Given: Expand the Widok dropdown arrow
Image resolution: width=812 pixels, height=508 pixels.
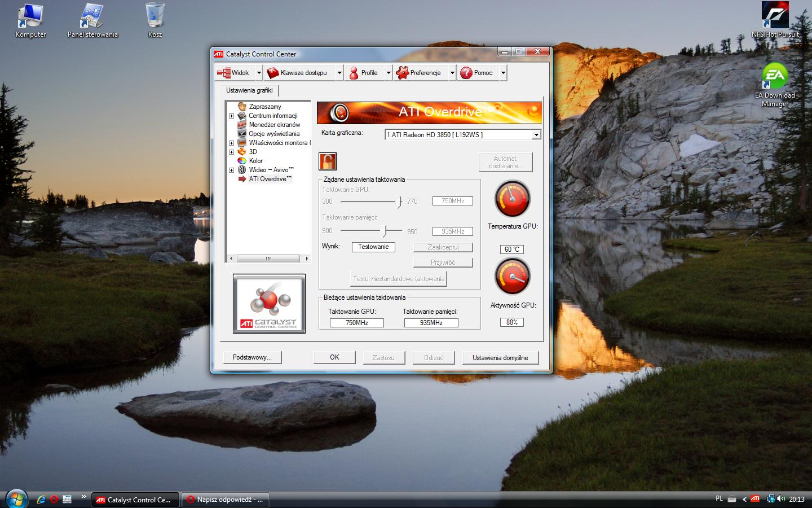Looking at the screenshot, I should coord(259,73).
